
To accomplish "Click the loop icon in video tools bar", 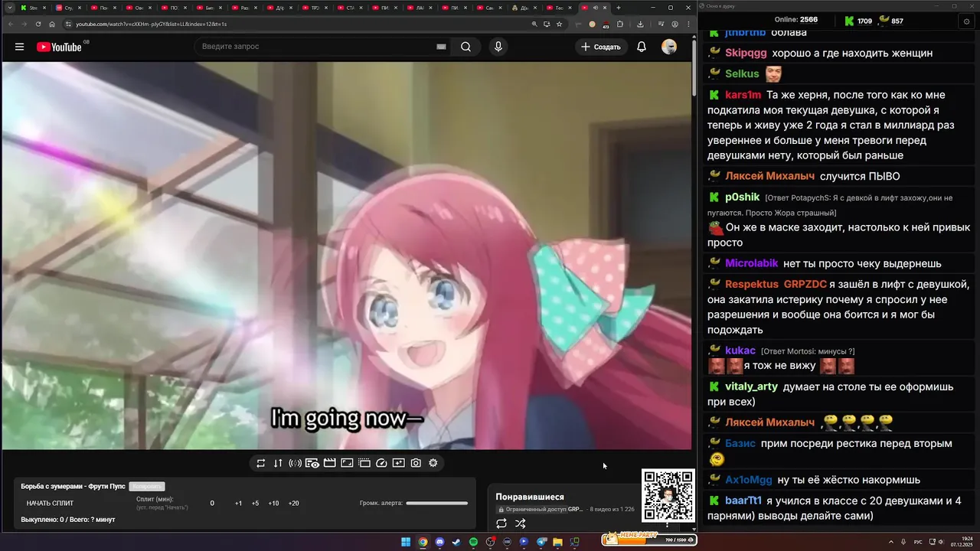I will point(260,463).
